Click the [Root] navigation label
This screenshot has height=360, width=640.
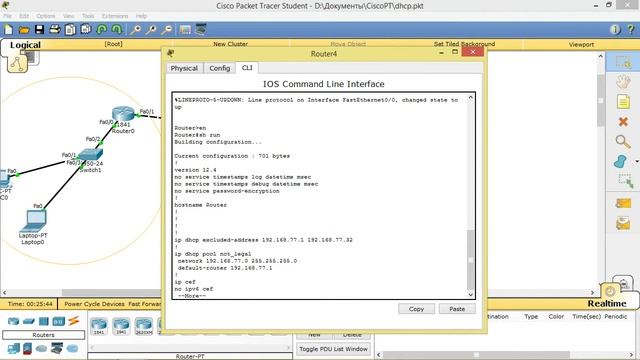point(113,44)
